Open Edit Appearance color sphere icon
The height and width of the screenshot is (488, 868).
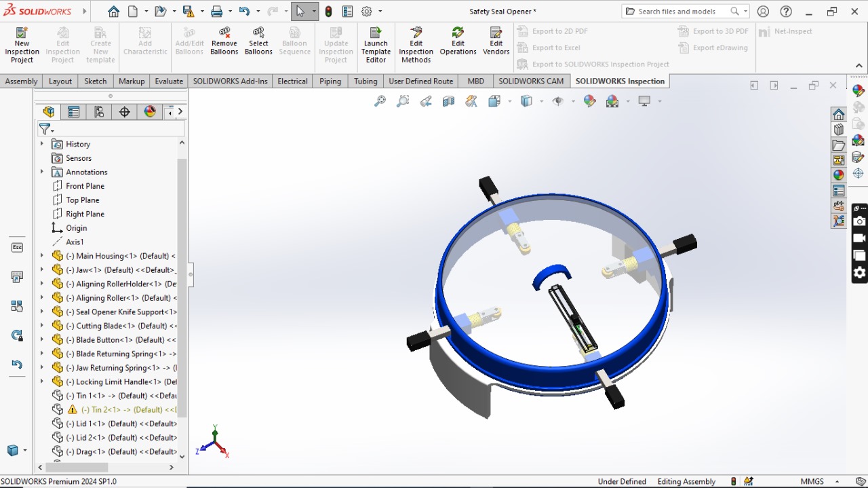click(590, 101)
